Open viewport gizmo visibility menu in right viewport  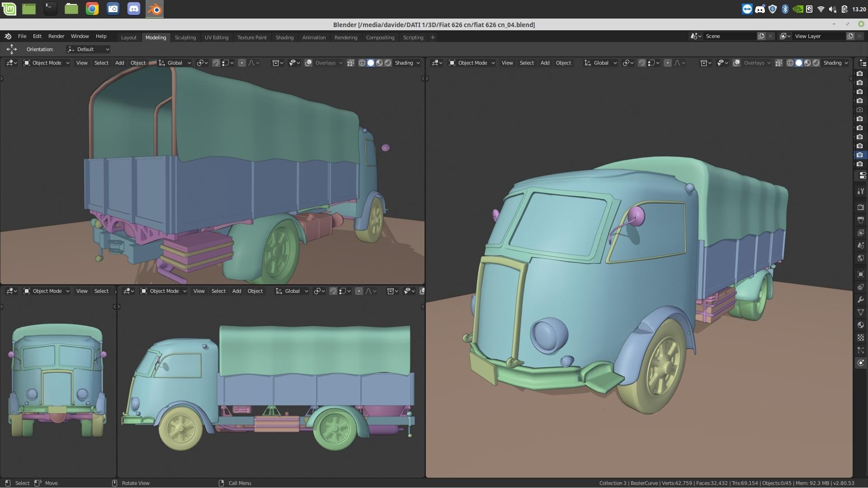click(722, 63)
